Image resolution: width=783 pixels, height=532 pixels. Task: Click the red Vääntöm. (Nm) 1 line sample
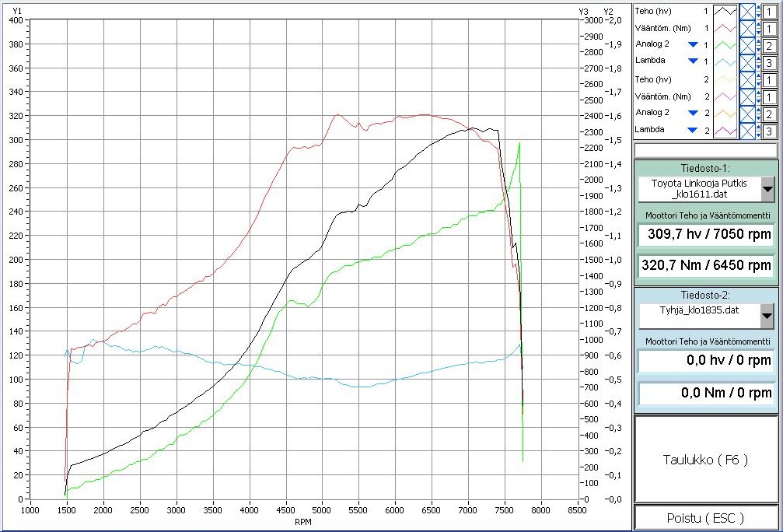725,29
